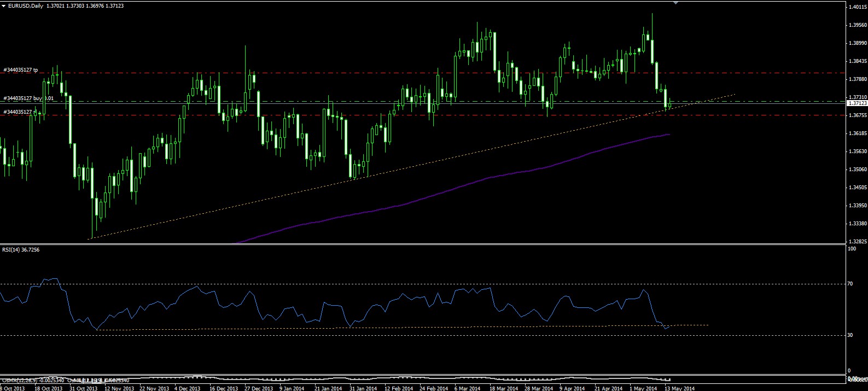Click the 1.38435 price axis label
This screenshot has width=868, height=391.
[x=857, y=61]
